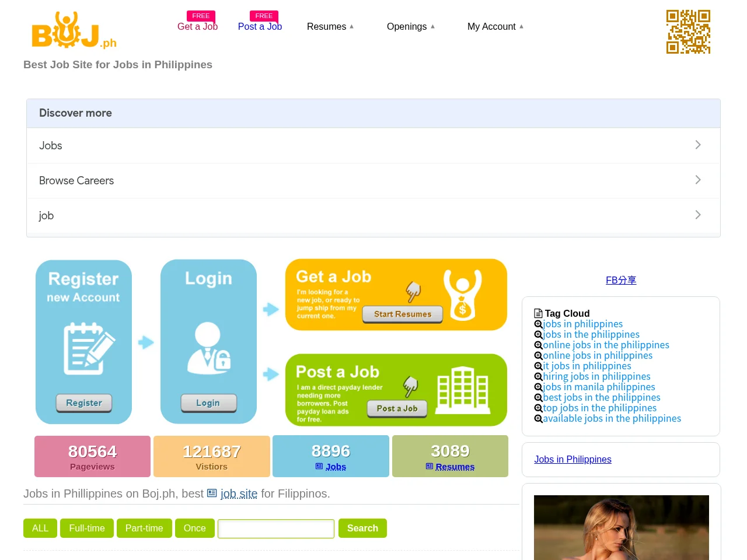Click the magnifier icon beside 'it jobs in philippines'
The height and width of the screenshot is (560, 747).
[538, 366]
